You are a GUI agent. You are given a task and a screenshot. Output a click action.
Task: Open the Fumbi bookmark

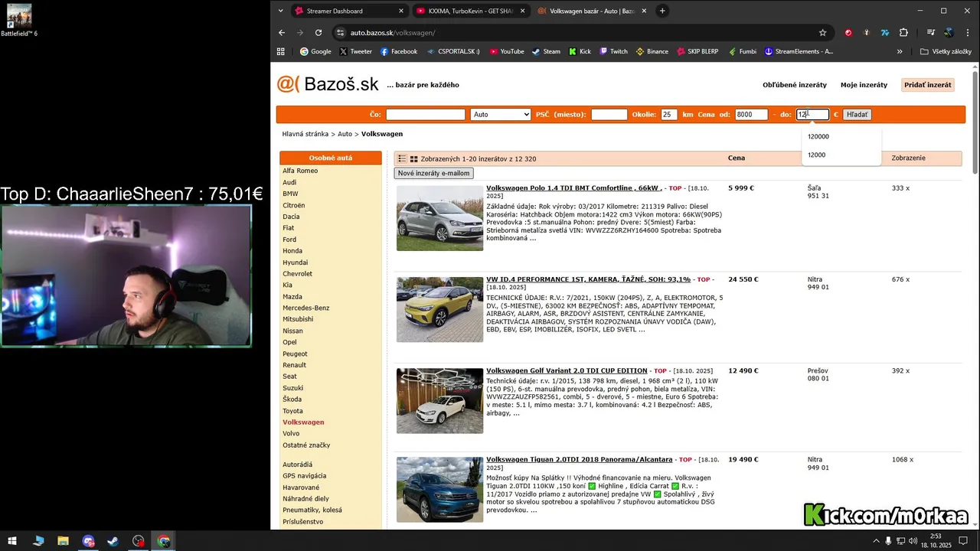pyautogui.click(x=741, y=51)
